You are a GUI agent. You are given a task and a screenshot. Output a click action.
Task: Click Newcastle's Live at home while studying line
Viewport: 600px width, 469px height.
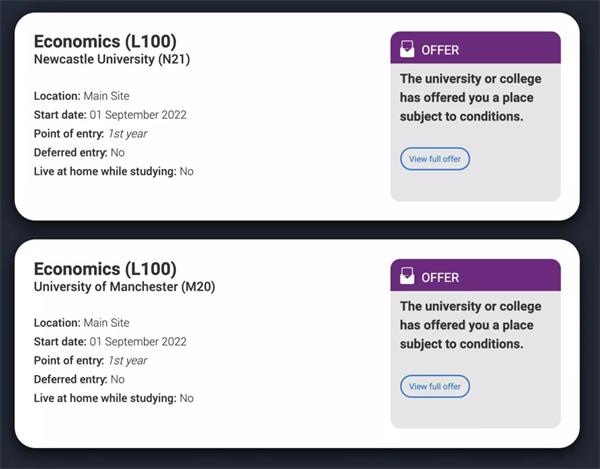click(x=114, y=171)
